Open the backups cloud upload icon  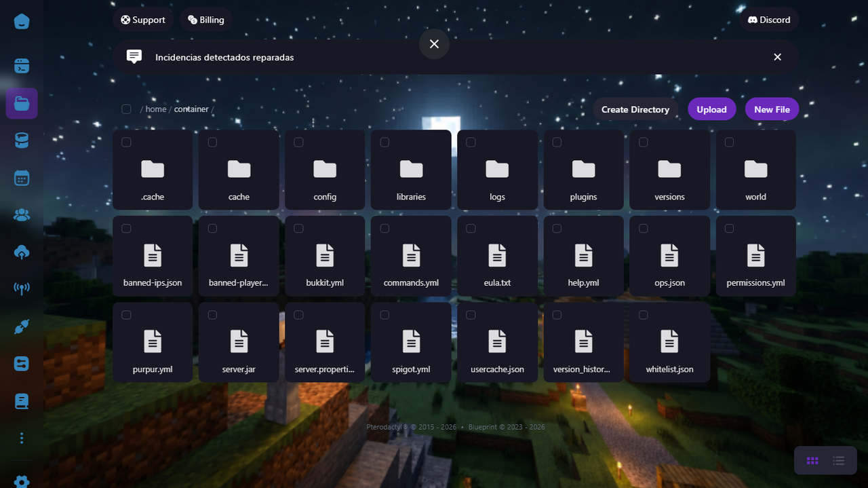22,252
